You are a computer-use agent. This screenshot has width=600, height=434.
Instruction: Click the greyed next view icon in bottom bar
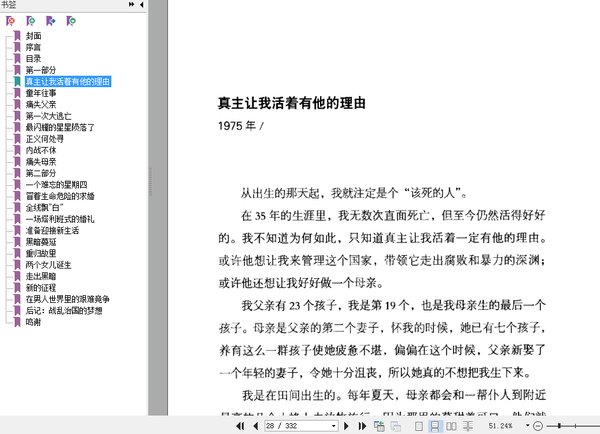click(x=396, y=426)
